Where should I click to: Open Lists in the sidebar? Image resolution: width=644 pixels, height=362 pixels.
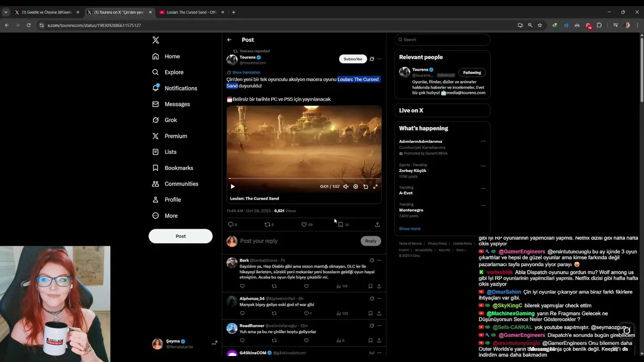coord(165,152)
